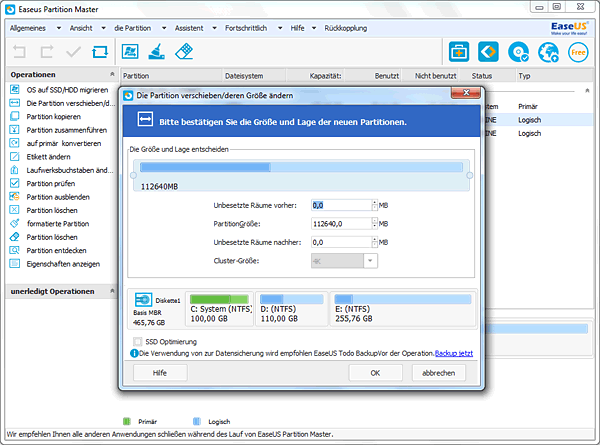
Task: Click the OK button
Action: click(375, 373)
